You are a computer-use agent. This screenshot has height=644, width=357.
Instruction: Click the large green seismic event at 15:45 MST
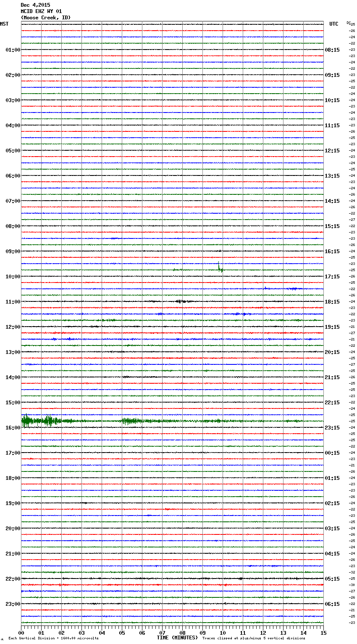41,421
